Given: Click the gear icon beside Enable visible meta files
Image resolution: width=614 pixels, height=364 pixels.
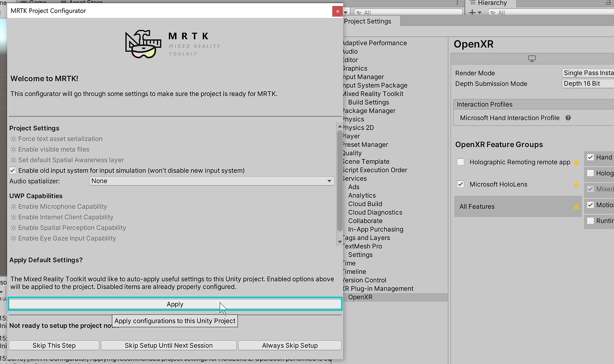Looking at the screenshot, I should click(14, 149).
